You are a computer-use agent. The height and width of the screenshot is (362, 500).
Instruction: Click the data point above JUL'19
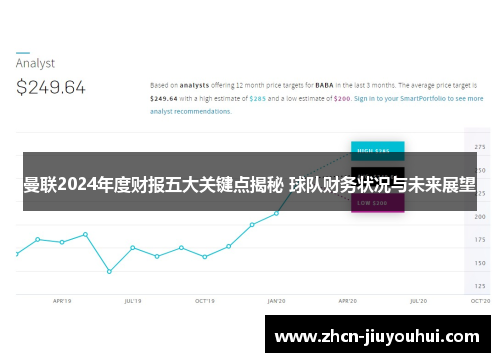133,248
